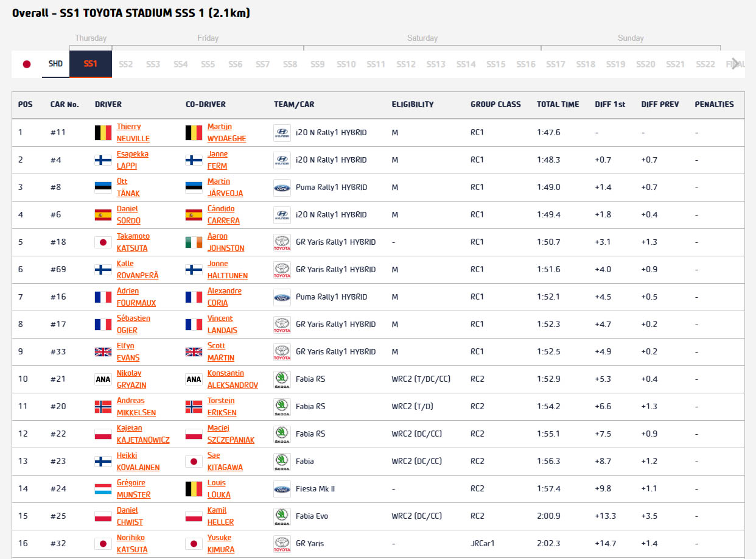Click Belgian flag next to Thierry Neuville

(103, 133)
